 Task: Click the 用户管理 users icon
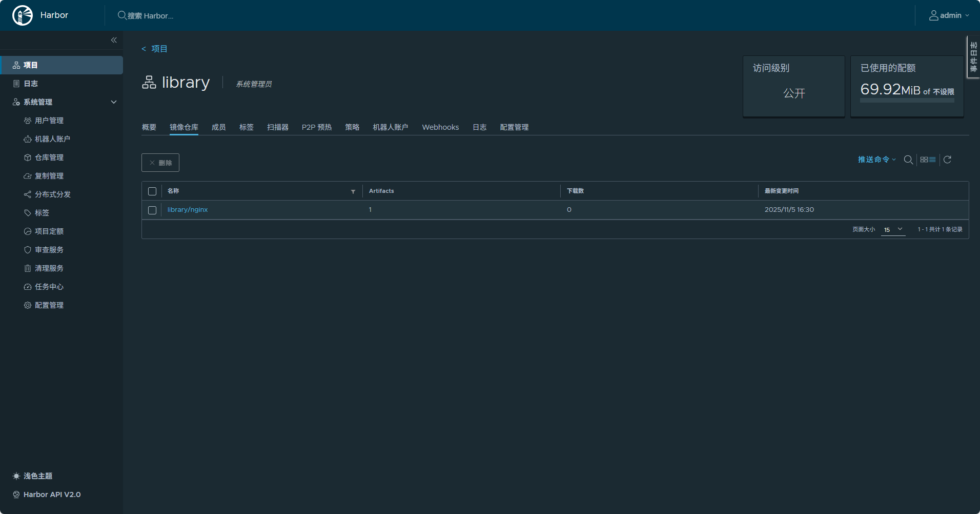click(x=28, y=121)
